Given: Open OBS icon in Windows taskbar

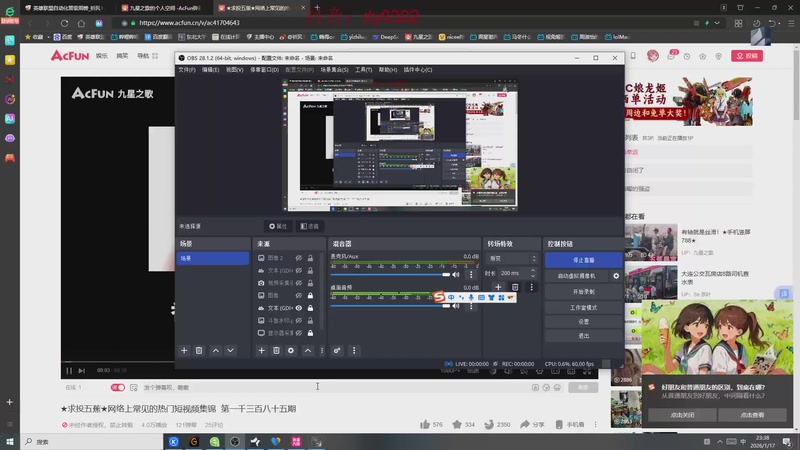Looking at the screenshot, I should 235,441.
